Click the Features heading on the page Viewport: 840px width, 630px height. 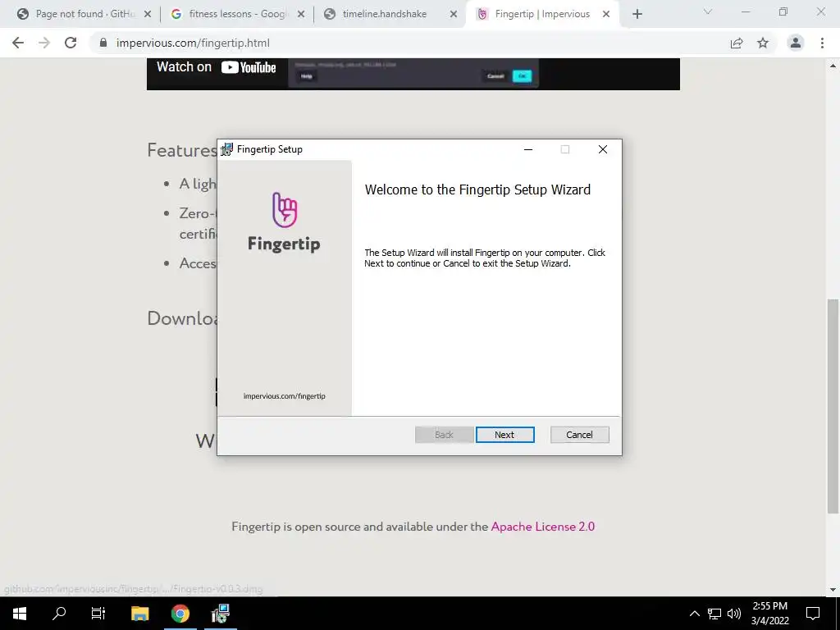click(182, 150)
